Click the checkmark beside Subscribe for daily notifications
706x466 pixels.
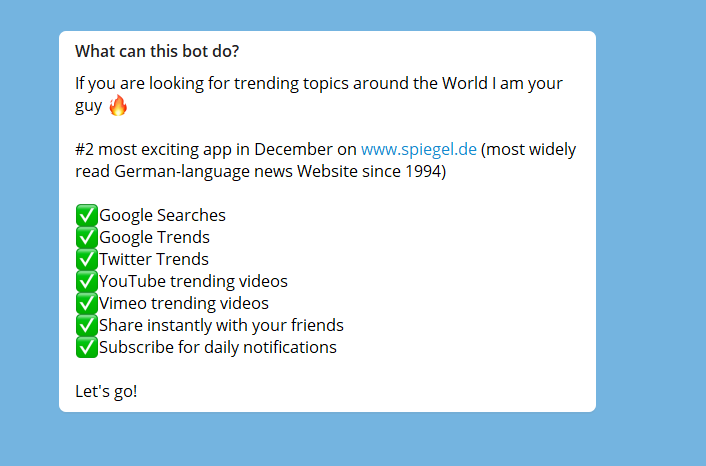coord(86,347)
